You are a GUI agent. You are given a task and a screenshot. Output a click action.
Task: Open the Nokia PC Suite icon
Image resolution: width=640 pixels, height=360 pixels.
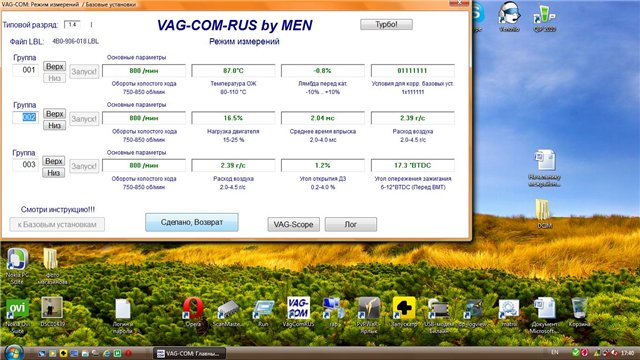click(x=17, y=265)
